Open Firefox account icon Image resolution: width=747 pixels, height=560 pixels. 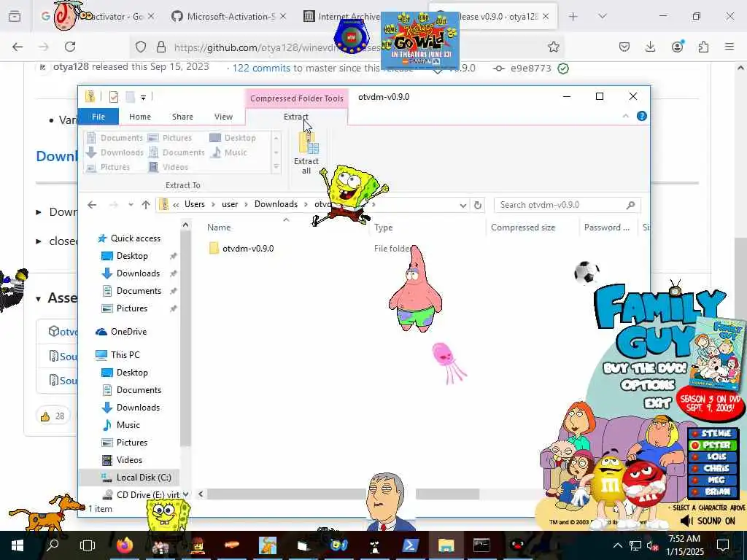click(677, 46)
